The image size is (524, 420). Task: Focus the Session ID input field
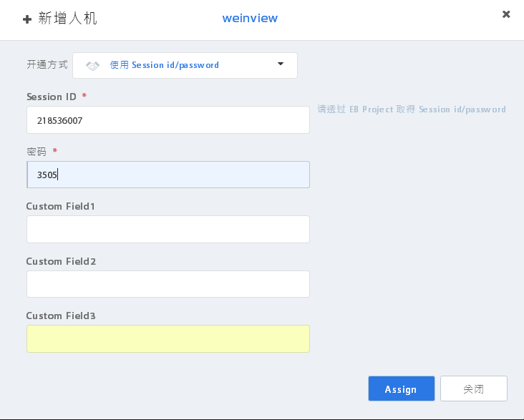(168, 120)
